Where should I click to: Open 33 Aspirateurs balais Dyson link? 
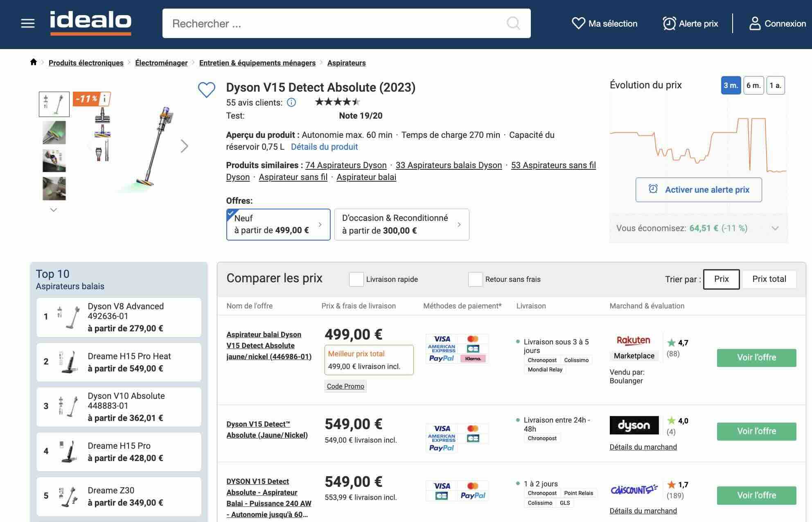tap(449, 165)
